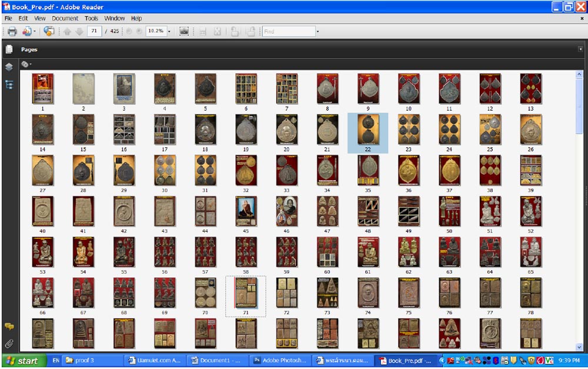Open the Pages panel icon in sidebar

pyautogui.click(x=9, y=49)
